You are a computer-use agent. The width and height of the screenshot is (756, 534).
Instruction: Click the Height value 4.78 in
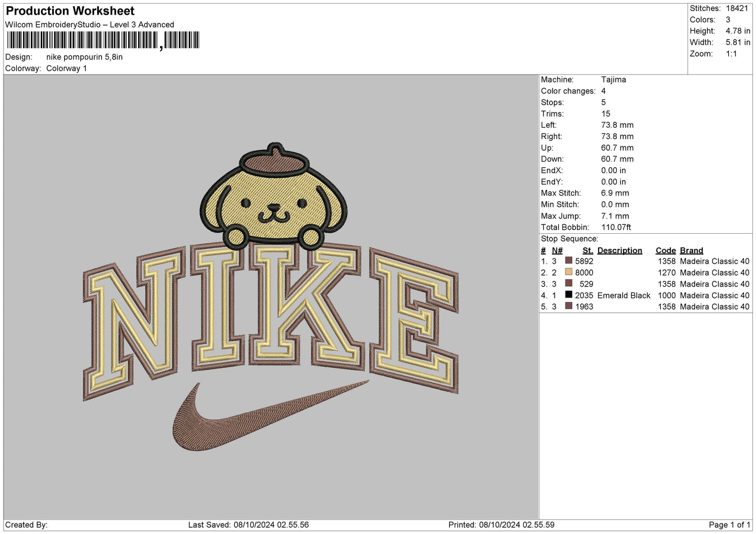[738, 31]
